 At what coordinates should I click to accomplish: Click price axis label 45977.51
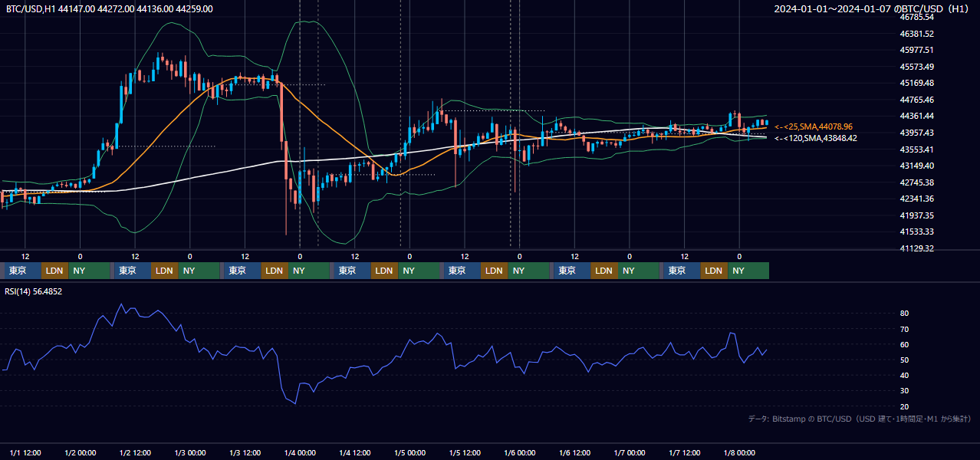pos(917,50)
